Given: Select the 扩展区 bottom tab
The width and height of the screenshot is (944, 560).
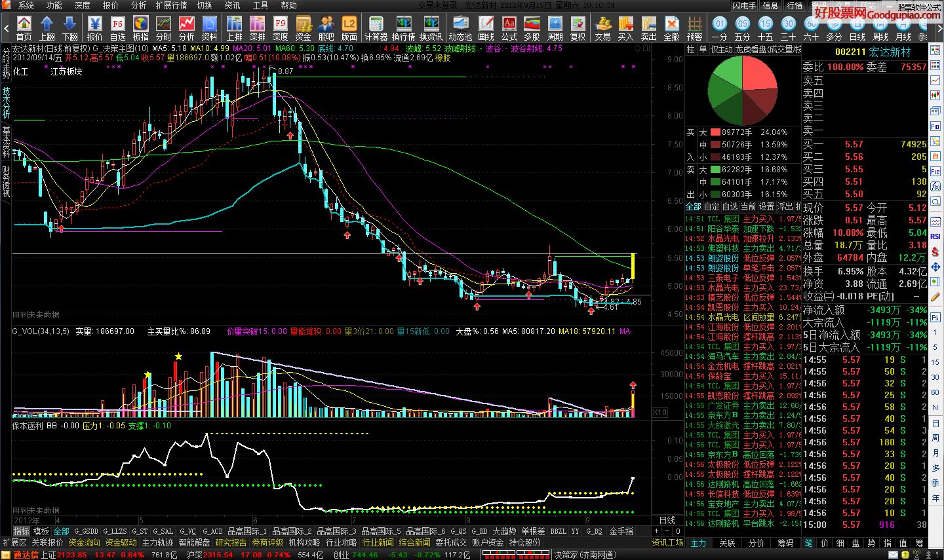Looking at the screenshot, I should click(14, 542).
